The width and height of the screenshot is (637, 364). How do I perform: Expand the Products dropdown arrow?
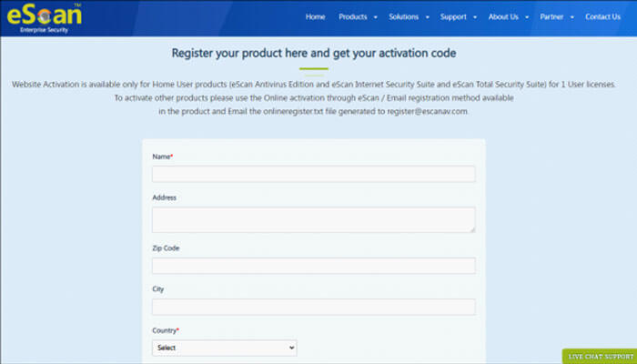pyautogui.click(x=375, y=17)
